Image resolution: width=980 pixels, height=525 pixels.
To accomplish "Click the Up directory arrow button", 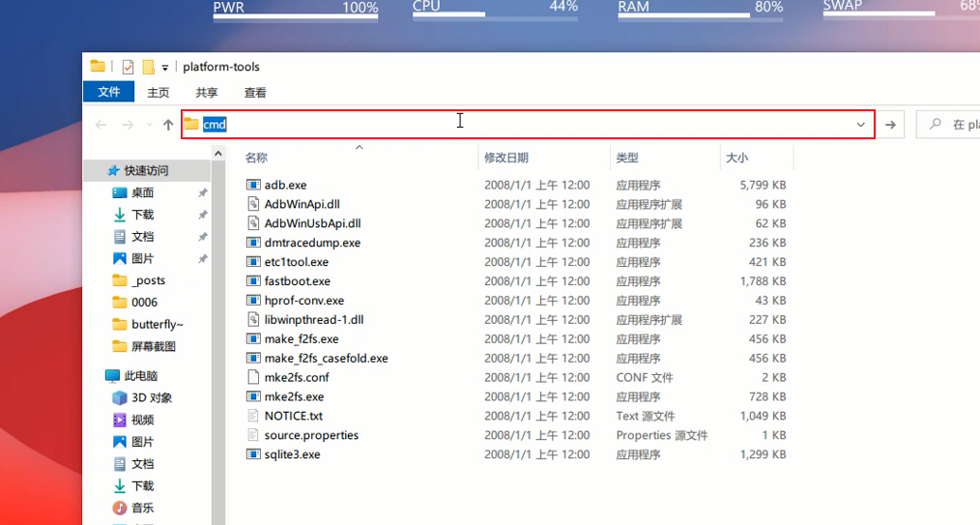I will coord(168,125).
